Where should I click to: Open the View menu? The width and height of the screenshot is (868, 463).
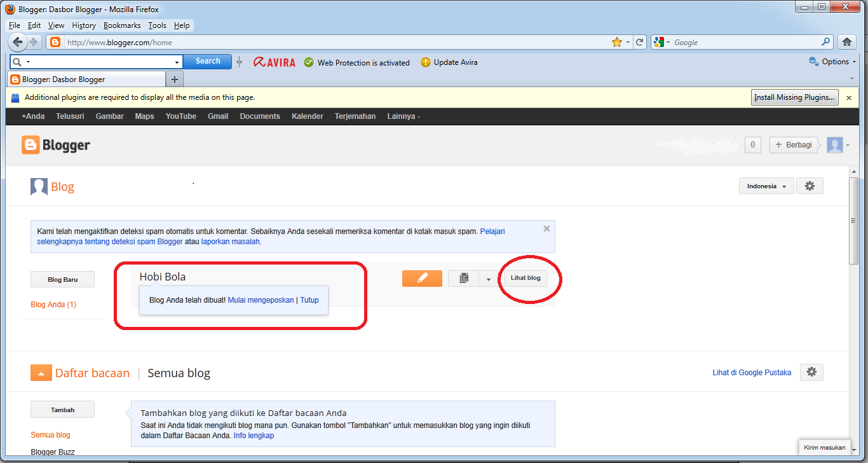(x=56, y=25)
